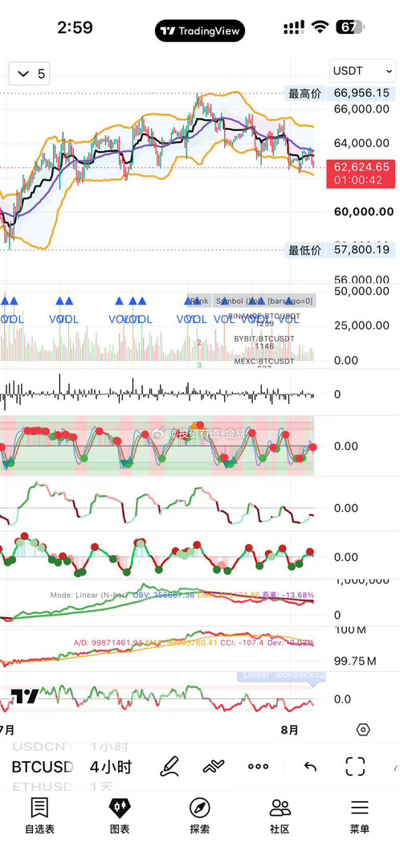Change the 4小时 timeframe selector
Image resolution: width=400 pixels, height=868 pixels.
click(111, 767)
